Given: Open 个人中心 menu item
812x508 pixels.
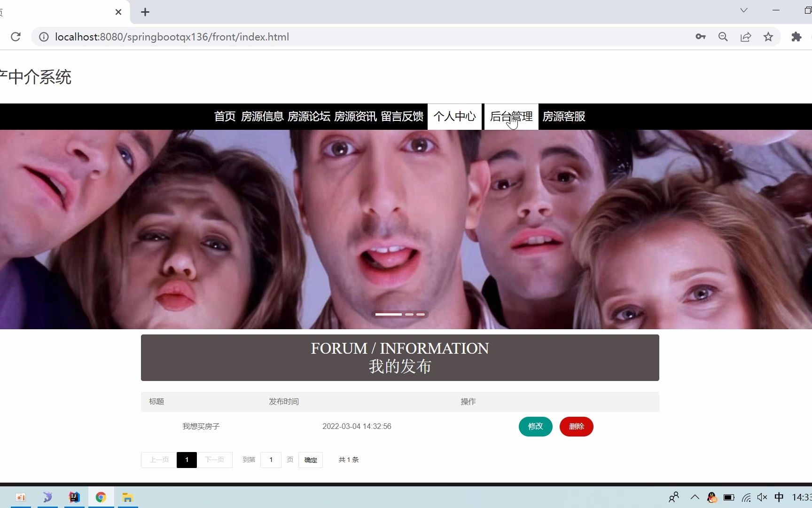Looking at the screenshot, I should pyautogui.click(x=455, y=116).
